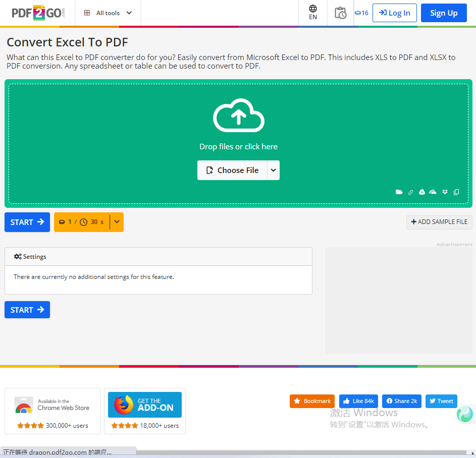
Task: Click the Settings panel header
Action: point(158,257)
